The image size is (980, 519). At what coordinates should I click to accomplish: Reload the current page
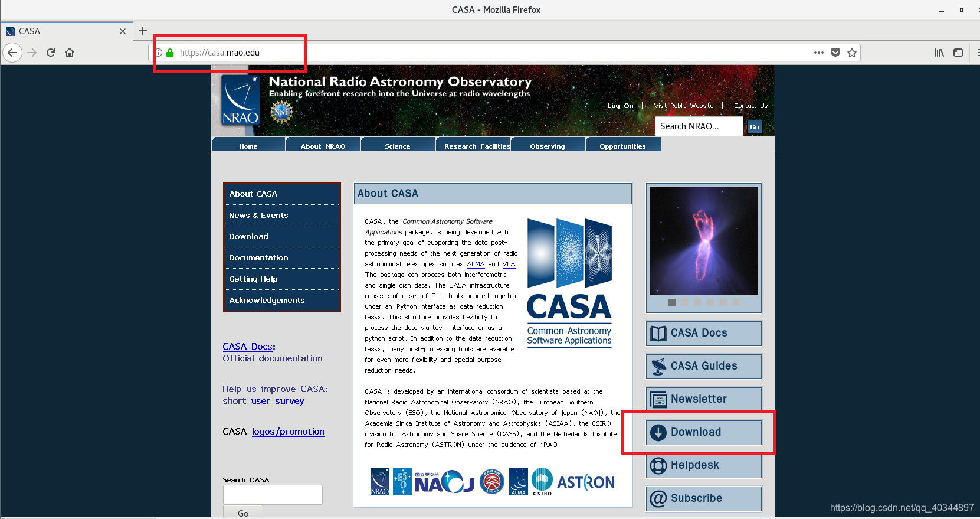point(51,53)
